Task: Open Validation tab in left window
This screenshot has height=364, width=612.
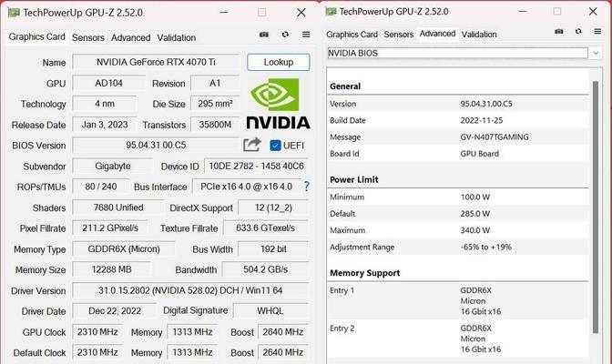Action: tap(177, 38)
